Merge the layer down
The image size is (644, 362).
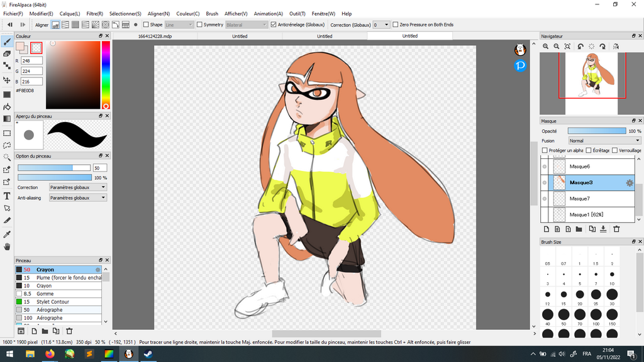pyautogui.click(x=603, y=229)
